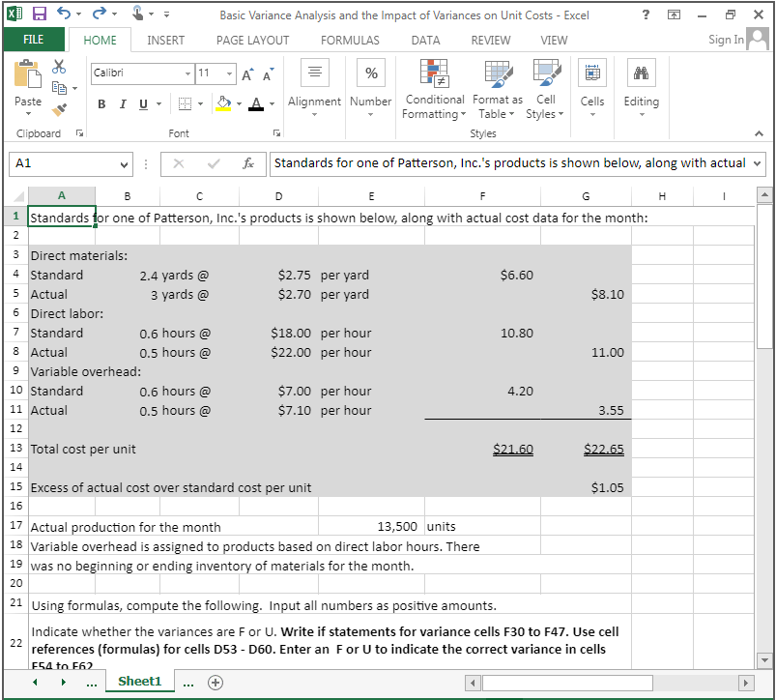Open the Font dialog launcher

[276, 133]
